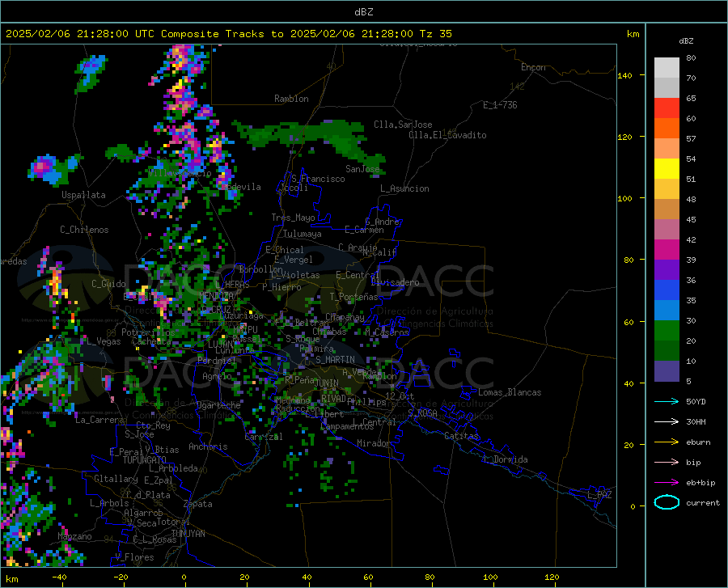The height and width of the screenshot is (588, 728).
Task: Click the 'JUNIN' map label
Action: click(x=327, y=383)
